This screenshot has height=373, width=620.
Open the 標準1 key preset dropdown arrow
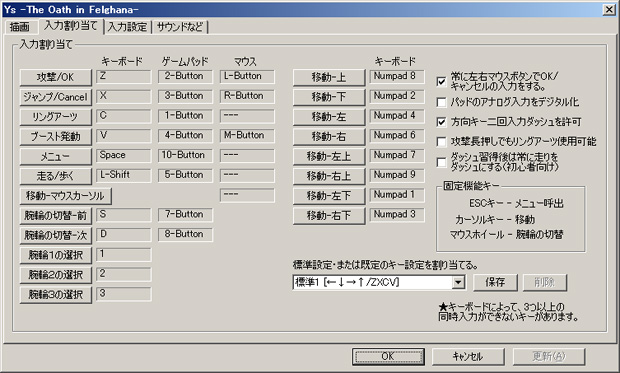pyautogui.click(x=458, y=282)
